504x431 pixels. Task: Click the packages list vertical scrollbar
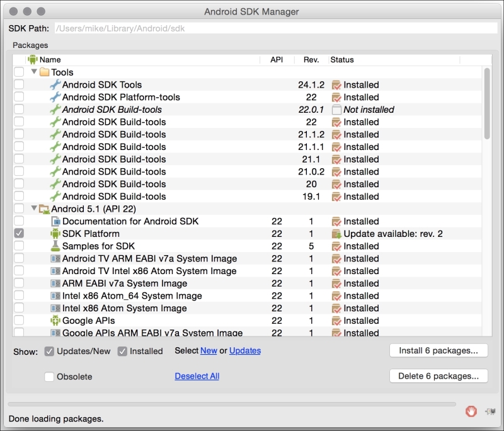(487, 103)
